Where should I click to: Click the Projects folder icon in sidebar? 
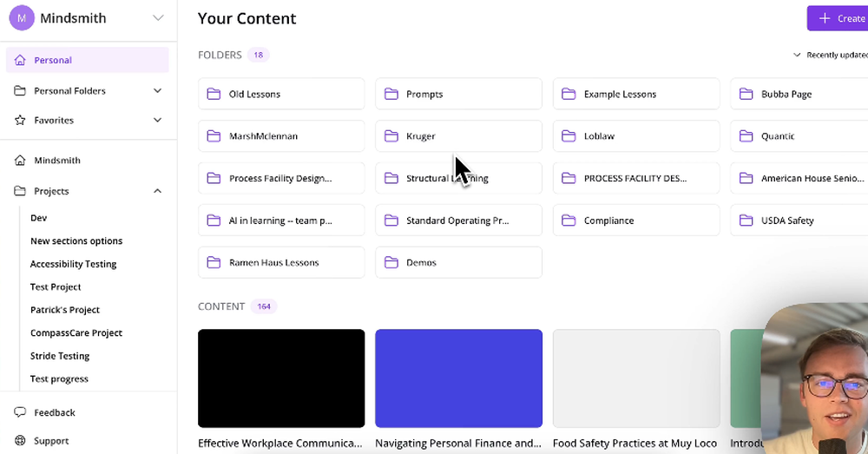(x=20, y=191)
